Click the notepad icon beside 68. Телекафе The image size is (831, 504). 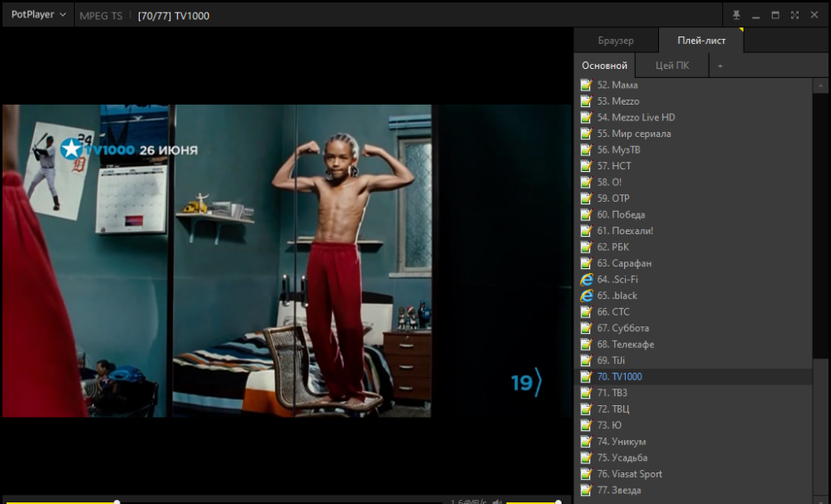click(x=586, y=344)
